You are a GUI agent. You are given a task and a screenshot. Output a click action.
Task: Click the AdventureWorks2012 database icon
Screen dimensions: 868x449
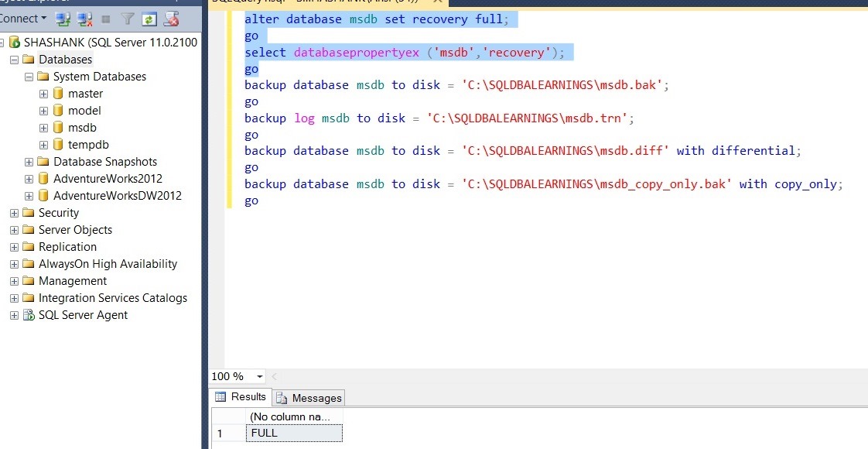[43, 179]
